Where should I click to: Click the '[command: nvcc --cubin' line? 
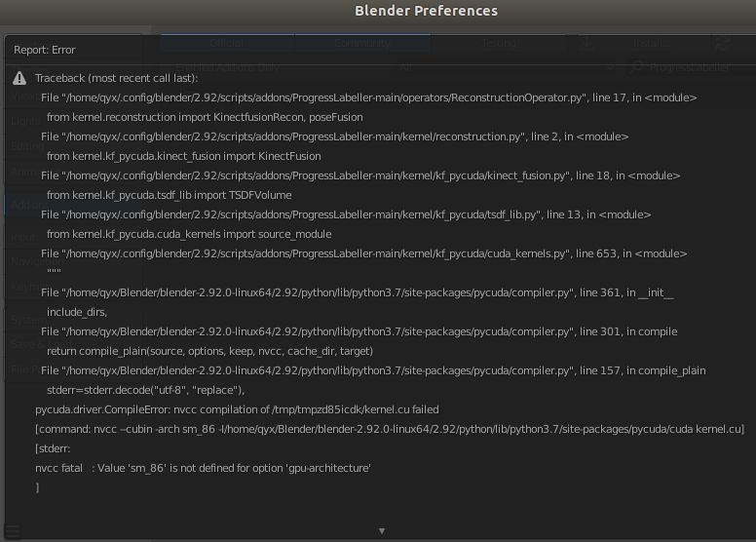390,429
